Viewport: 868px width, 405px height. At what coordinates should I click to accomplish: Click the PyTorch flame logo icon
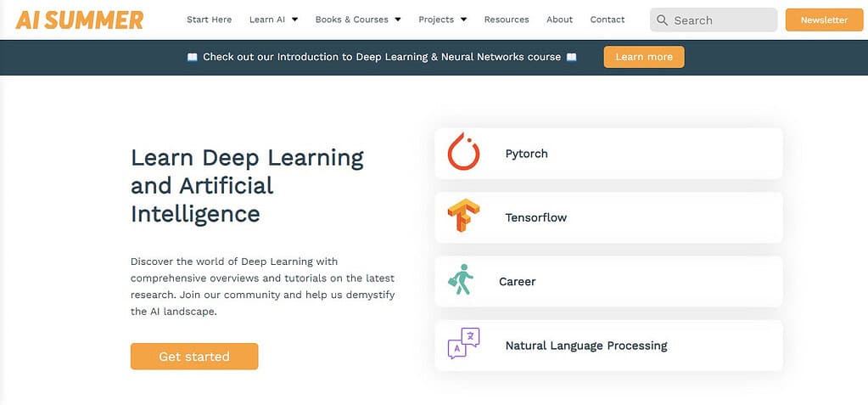[463, 151]
